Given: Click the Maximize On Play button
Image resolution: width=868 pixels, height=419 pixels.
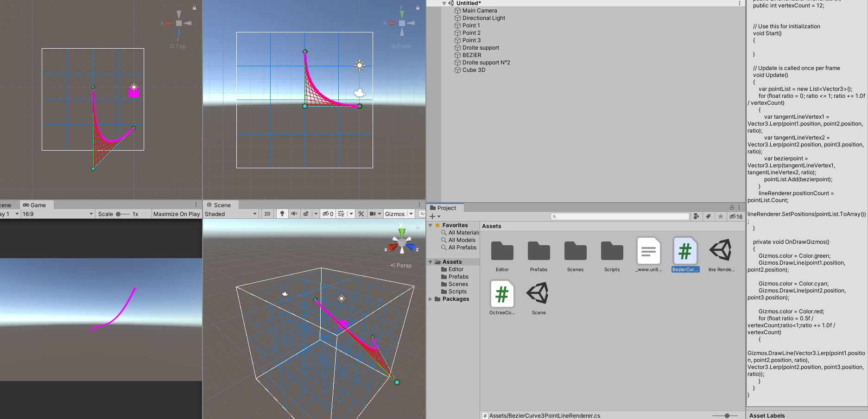Looking at the screenshot, I should coord(176,214).
